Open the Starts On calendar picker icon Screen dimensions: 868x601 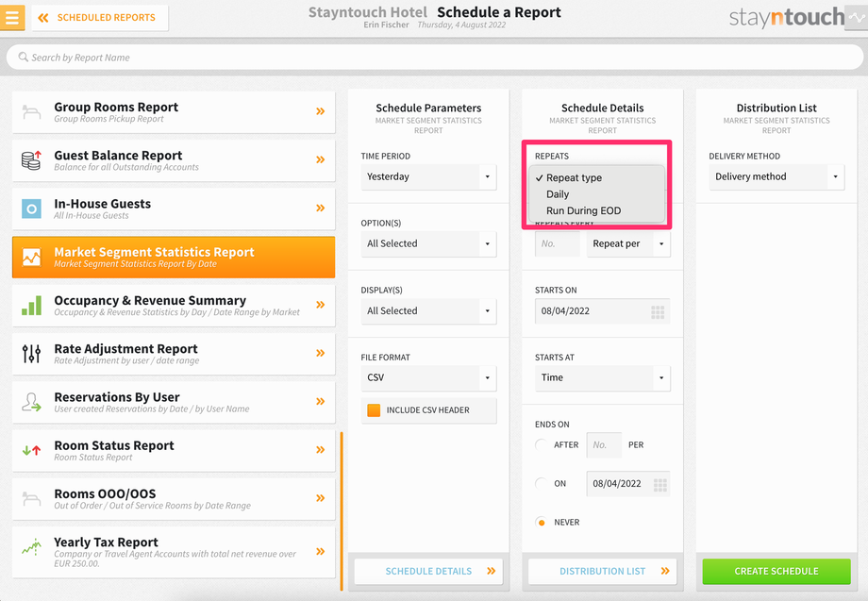(x=658, y=312)
